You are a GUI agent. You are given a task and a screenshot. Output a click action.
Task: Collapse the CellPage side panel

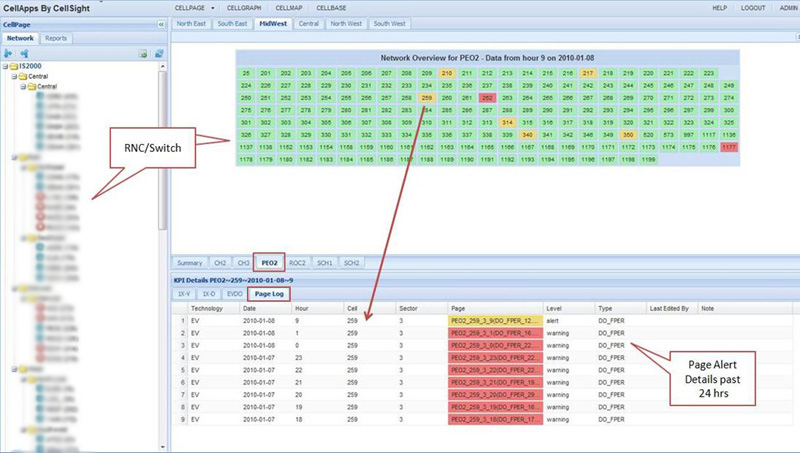162,23
